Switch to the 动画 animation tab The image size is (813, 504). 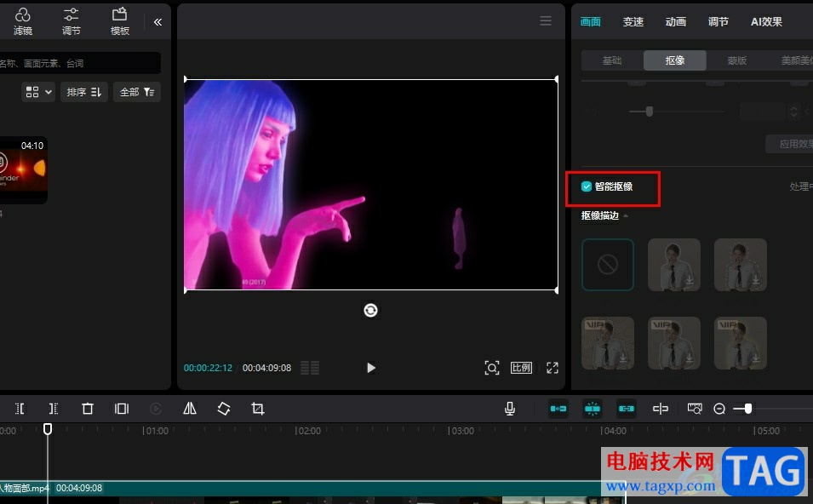[676, 22]
